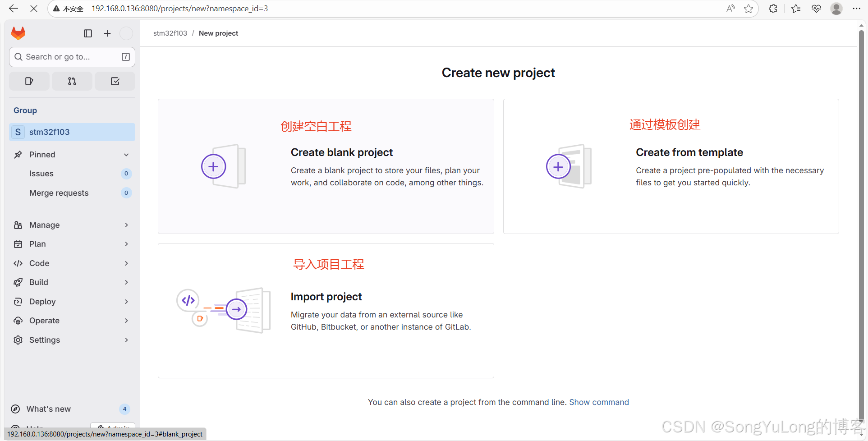Open Merge requests in the sidebar
868x441 pixels.
(x=72, y=193)
